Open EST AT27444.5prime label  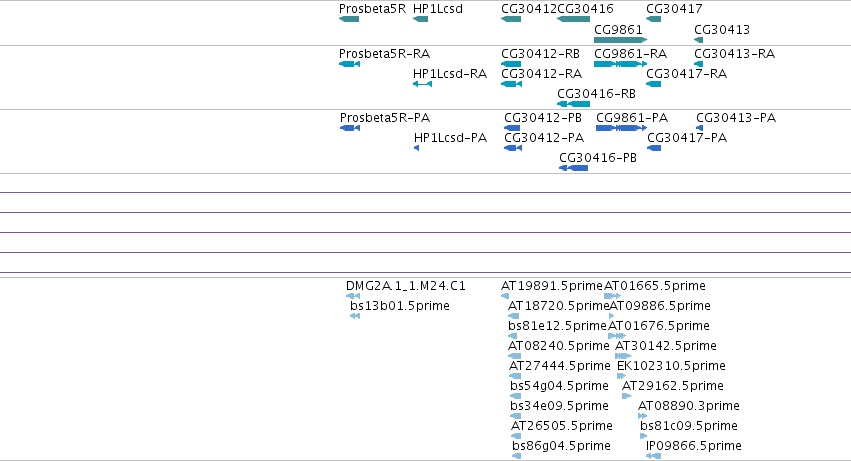[560, 367]
